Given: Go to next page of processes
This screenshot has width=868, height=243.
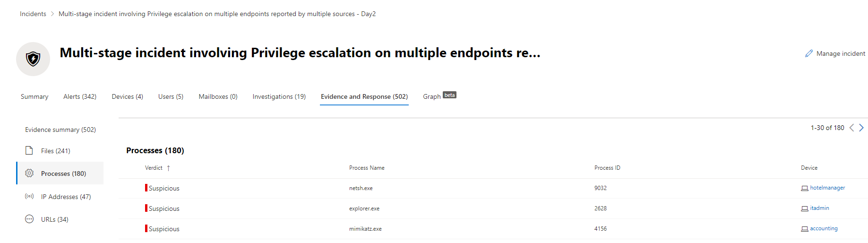Looking at the screenshot, I should (x=861, y=128).
